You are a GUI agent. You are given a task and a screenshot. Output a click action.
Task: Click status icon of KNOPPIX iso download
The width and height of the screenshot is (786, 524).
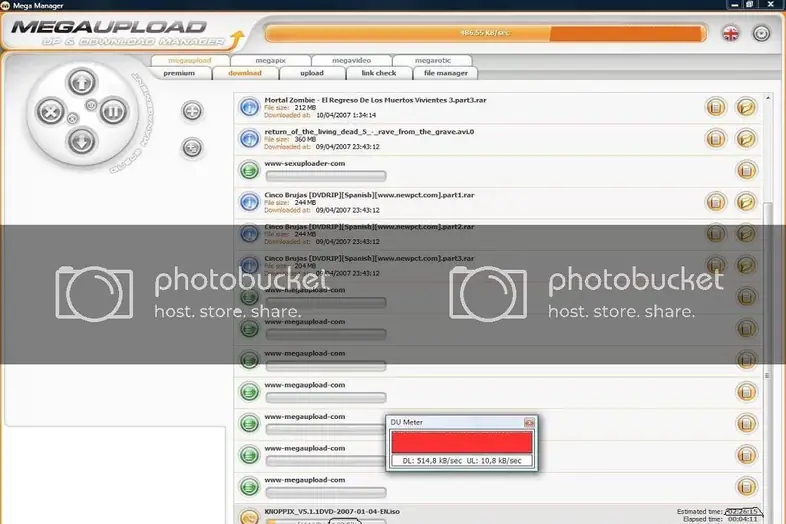coord(249,516)
